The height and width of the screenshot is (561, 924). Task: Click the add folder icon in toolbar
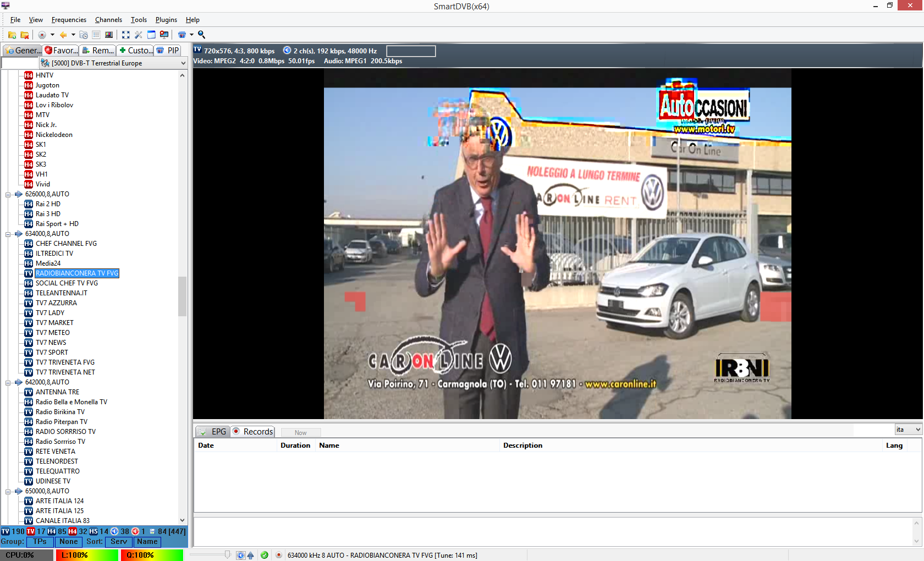pos(12,35)
